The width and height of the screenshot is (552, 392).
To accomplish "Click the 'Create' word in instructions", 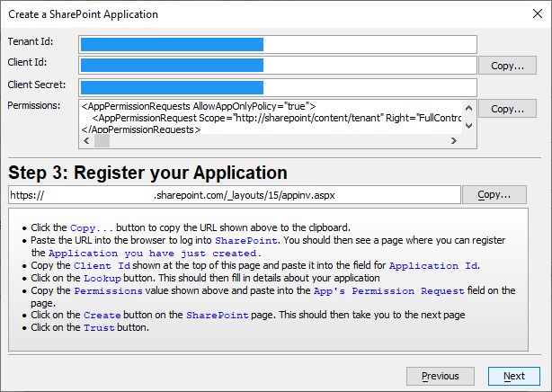I will coord(102,315).
